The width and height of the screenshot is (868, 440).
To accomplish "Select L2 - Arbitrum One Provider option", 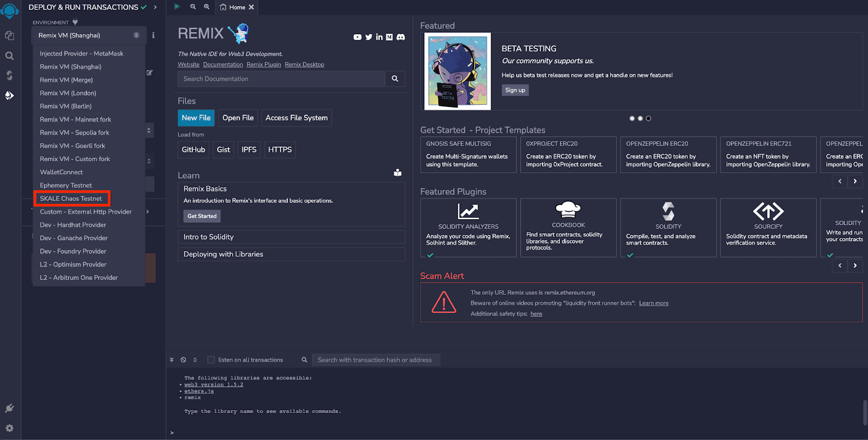I will point(79,278).
